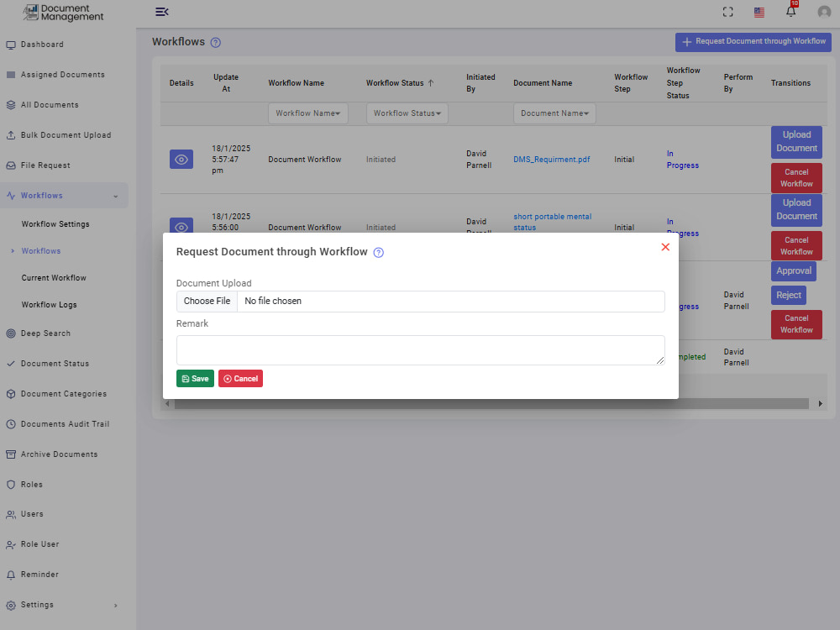Open Workflows submenu item
Screen dimensions: 840x630
point(41,250)
